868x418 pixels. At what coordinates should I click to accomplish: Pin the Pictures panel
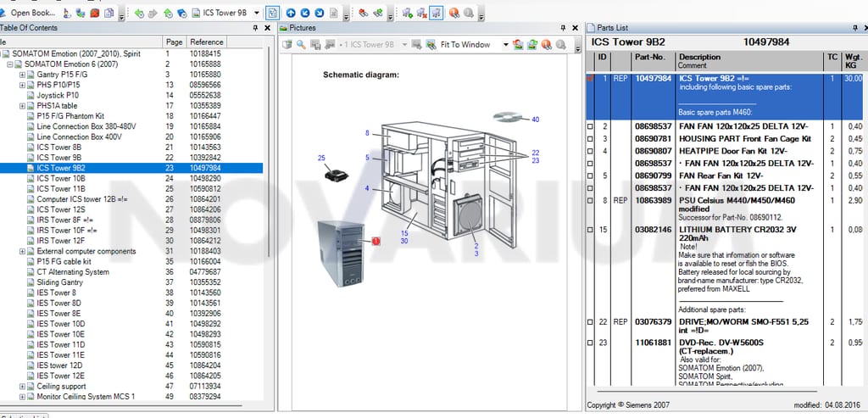pyautogui.click(x=563, y=28)
